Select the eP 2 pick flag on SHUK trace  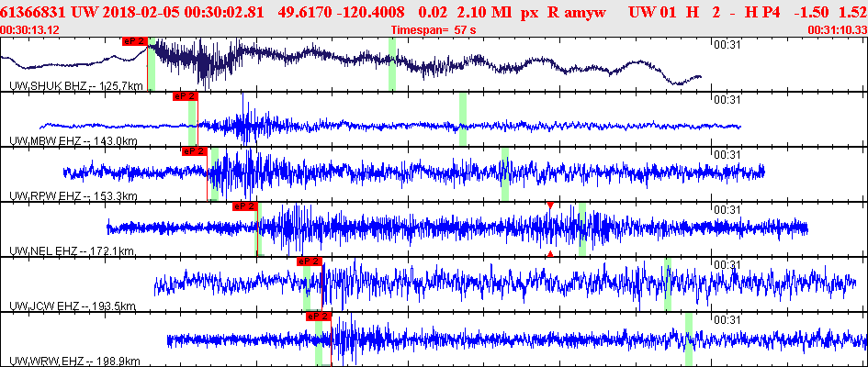[135, 41]
